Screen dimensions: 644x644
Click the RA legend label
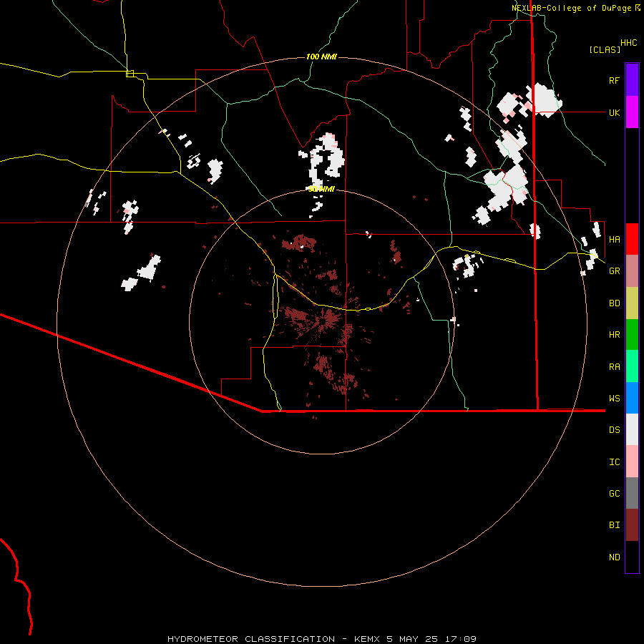coord(614,366)
